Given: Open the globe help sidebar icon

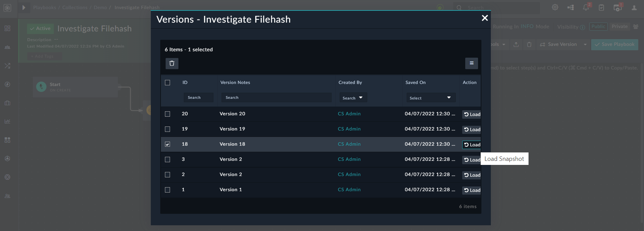Looking at the screenshot, I should click(7, 177).
